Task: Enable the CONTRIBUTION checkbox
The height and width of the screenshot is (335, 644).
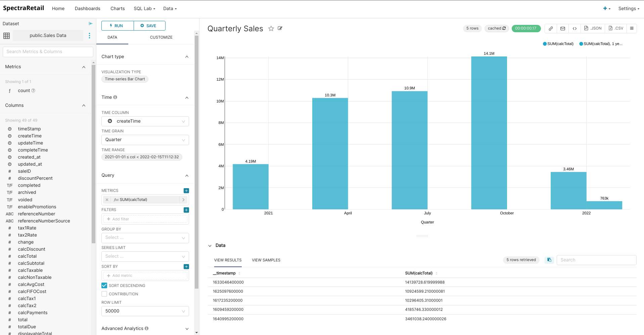Action: tap(104, 294)
